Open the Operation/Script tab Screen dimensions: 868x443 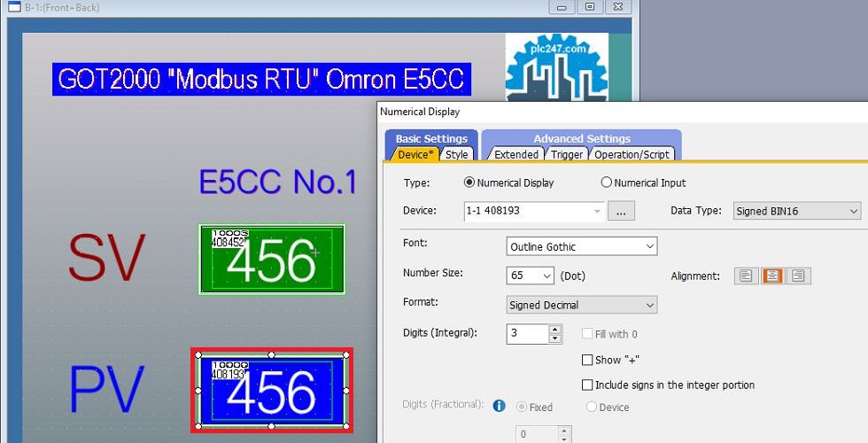(x=632, y=154)
